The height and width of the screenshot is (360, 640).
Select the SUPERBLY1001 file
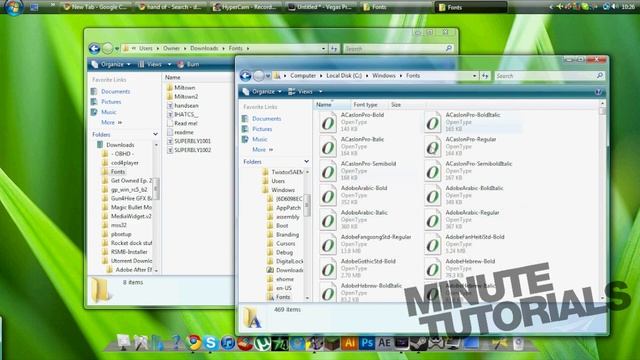click(192, 141)
